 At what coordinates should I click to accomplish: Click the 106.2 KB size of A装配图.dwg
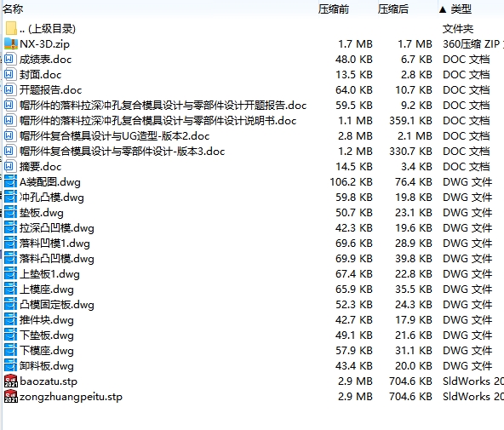(x=351, y=182)
